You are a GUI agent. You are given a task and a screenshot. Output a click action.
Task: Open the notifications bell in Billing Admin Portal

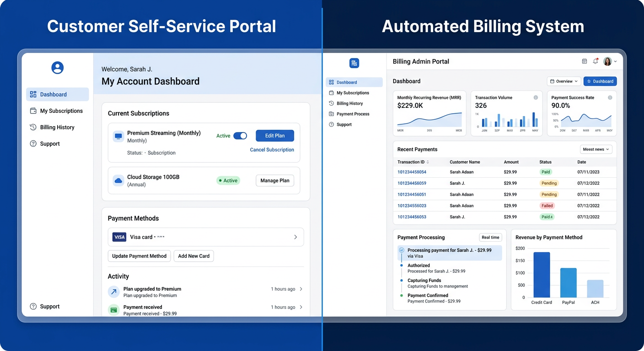click(x=596, y=61)
